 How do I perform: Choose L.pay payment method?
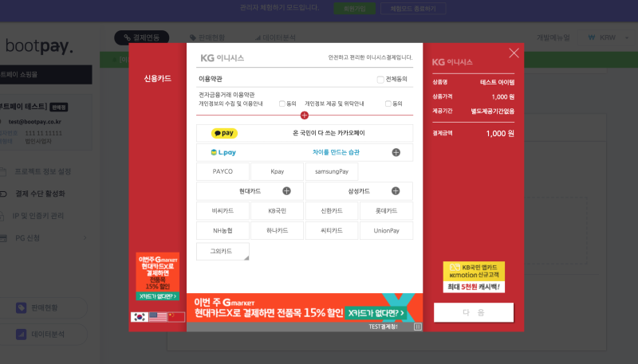point(305,152)
